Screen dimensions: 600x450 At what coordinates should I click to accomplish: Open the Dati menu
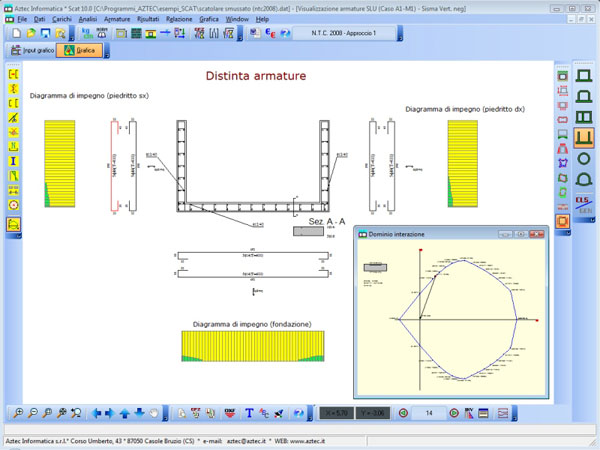coord(39,19)
